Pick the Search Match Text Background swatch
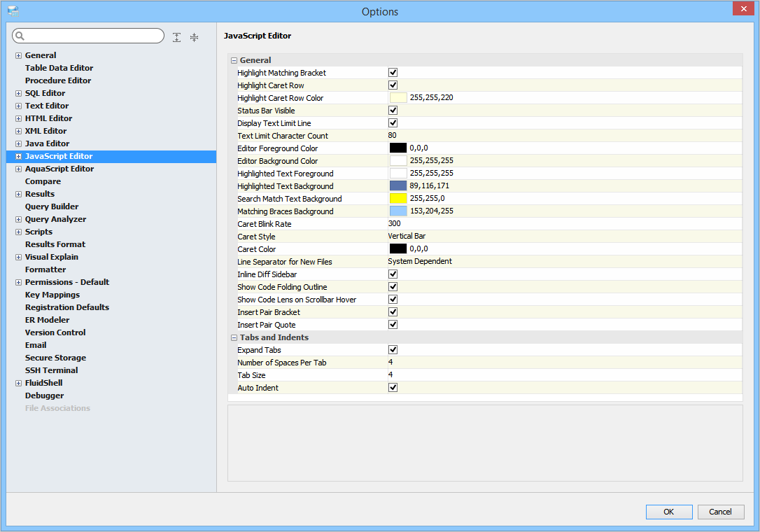This screenshot has height=532, width=760. [398, 199]
